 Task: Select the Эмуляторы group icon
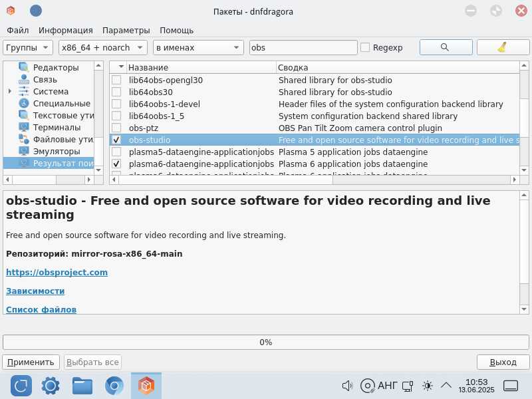[24, 151]
